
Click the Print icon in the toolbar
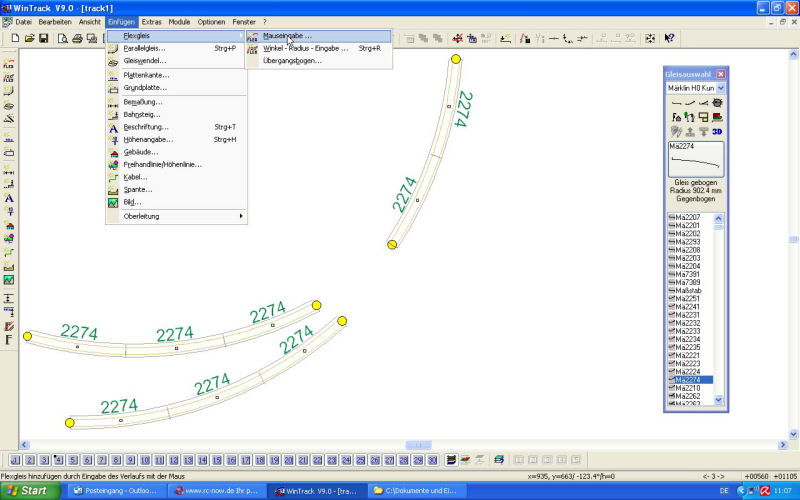pyautogui.click(x=78, y=38)
